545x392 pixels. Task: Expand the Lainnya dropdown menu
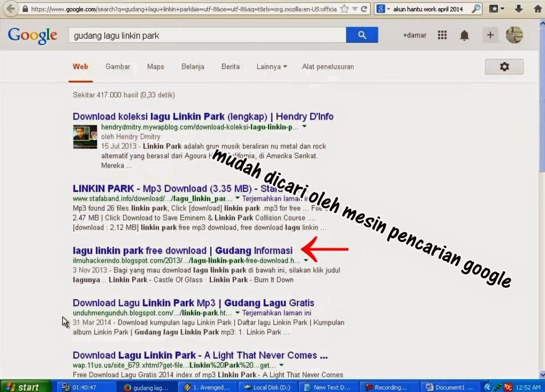point(272,67)
